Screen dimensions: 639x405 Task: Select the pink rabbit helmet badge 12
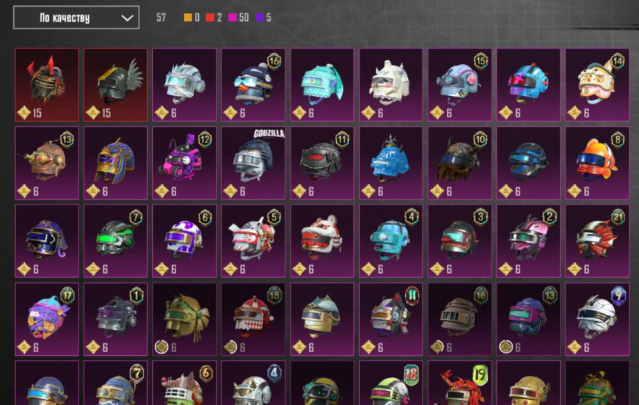point(184,163)
